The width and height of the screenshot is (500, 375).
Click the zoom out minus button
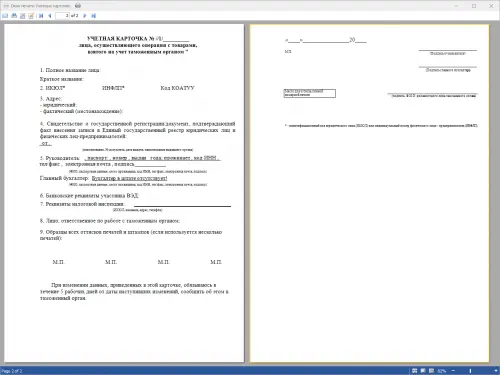(x=453, y=371)
